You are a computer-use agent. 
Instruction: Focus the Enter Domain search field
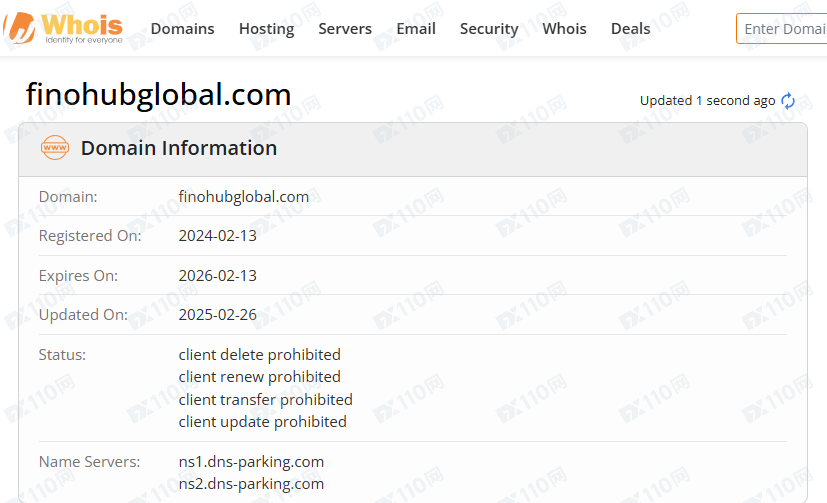(x=783, y=29)
